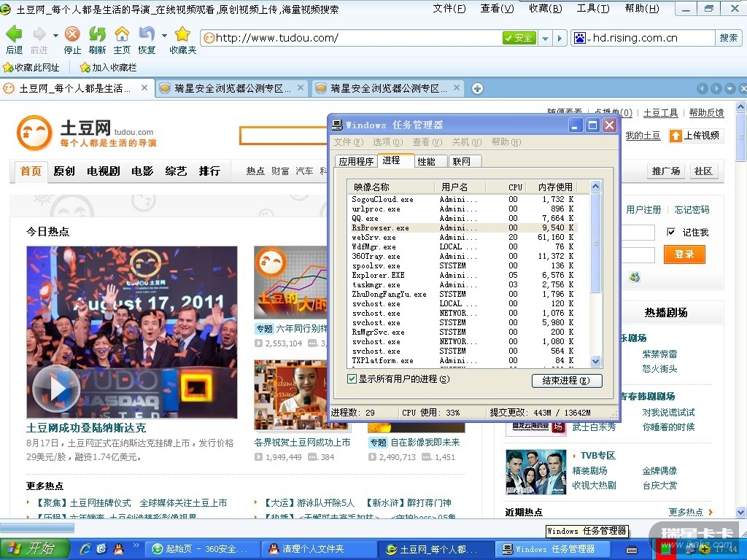Open the 文件(F) browser menu
This screenshot has height=560, width=747.
click(449, 8)
